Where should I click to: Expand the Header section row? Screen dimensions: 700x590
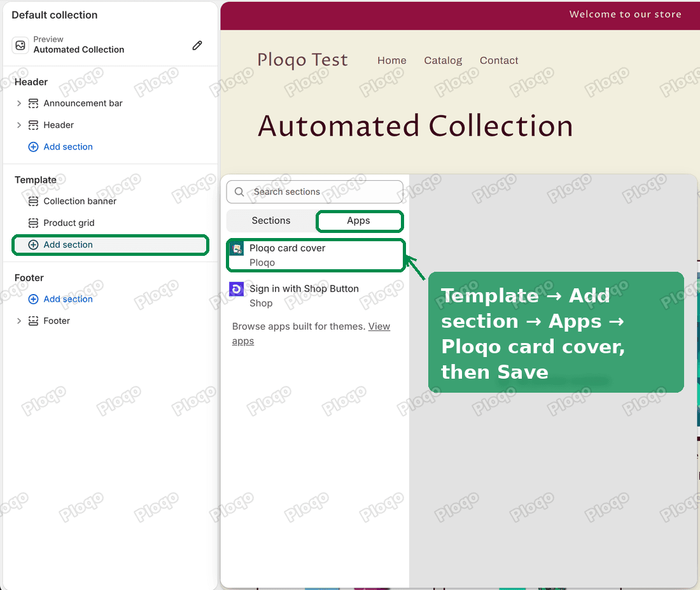[x=18, y=125]
